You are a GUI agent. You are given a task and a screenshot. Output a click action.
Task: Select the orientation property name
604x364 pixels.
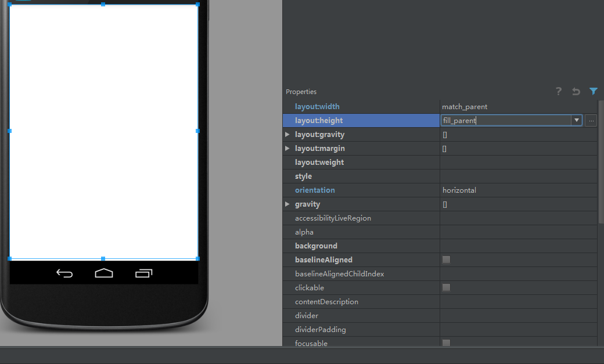tap(315, 190)
